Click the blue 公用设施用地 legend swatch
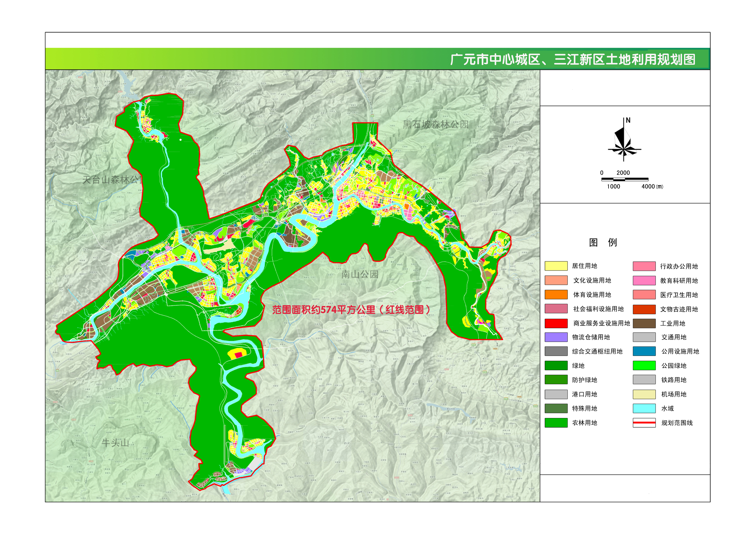Screen dimensions: 756x534 (644, 351)
